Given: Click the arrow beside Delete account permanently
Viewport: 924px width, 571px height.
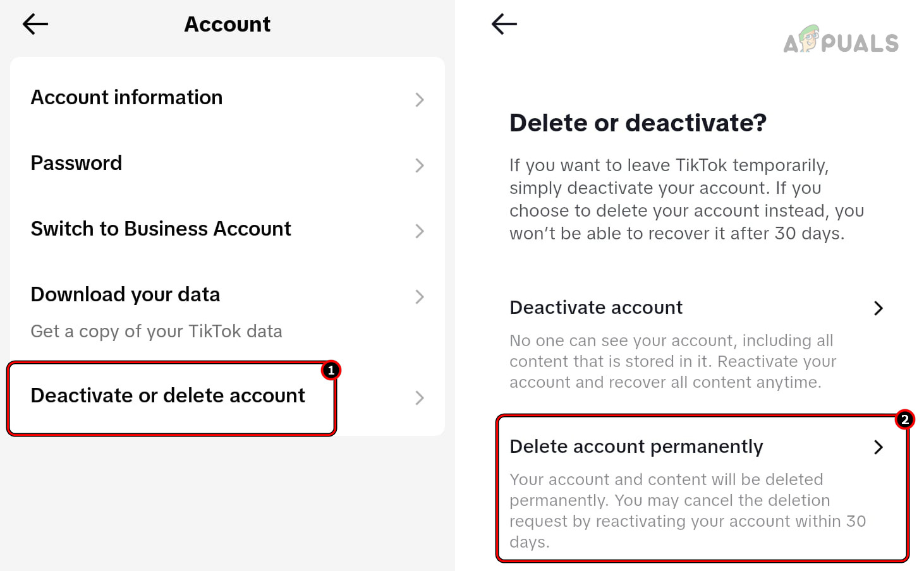Looking at the screenshot, I should click(x=878, y=447).
